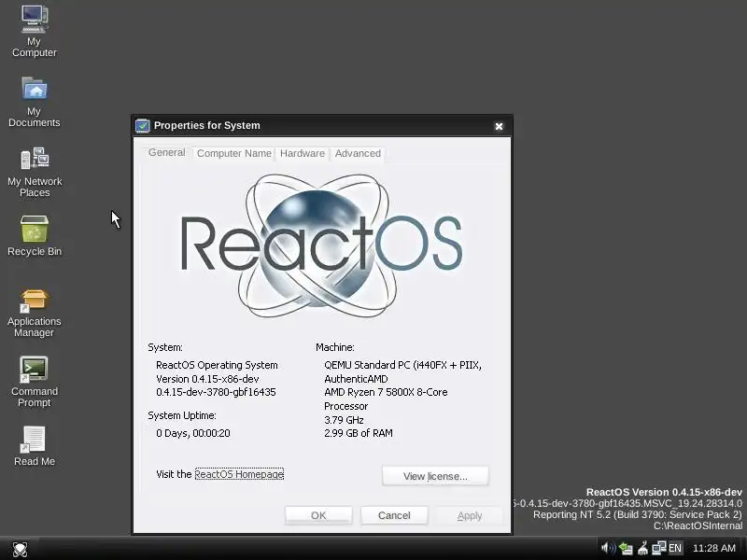Select the Command Prompt shortcut icon
This screenshot has width=747, height=560.
pos(35,382)
